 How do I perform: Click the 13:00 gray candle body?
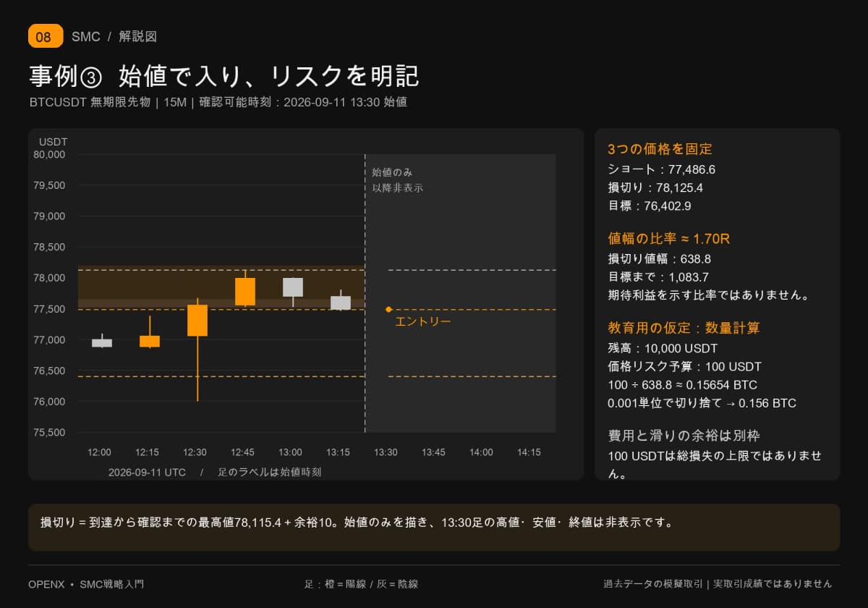coord(293,287)
